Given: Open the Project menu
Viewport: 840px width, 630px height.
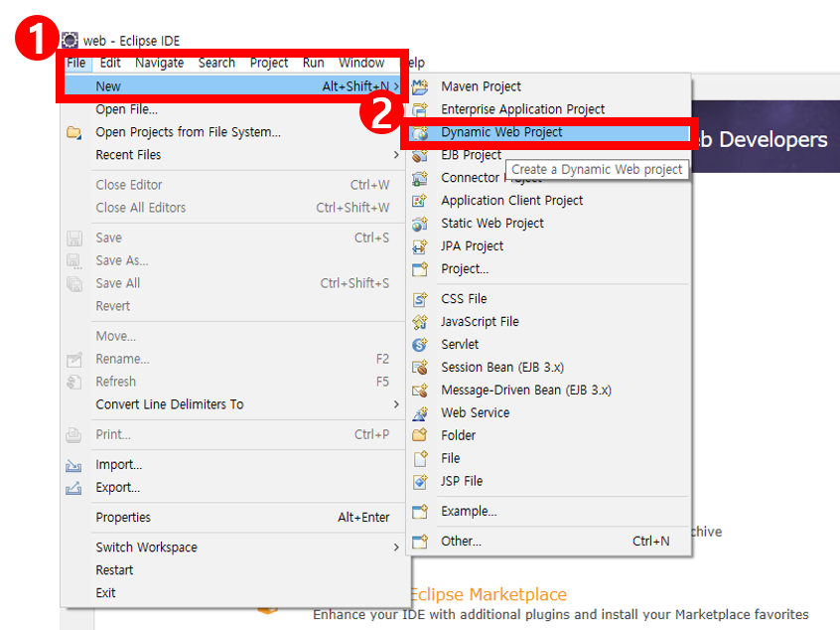Looking at the screenshot, I should [x=269, y=63].
